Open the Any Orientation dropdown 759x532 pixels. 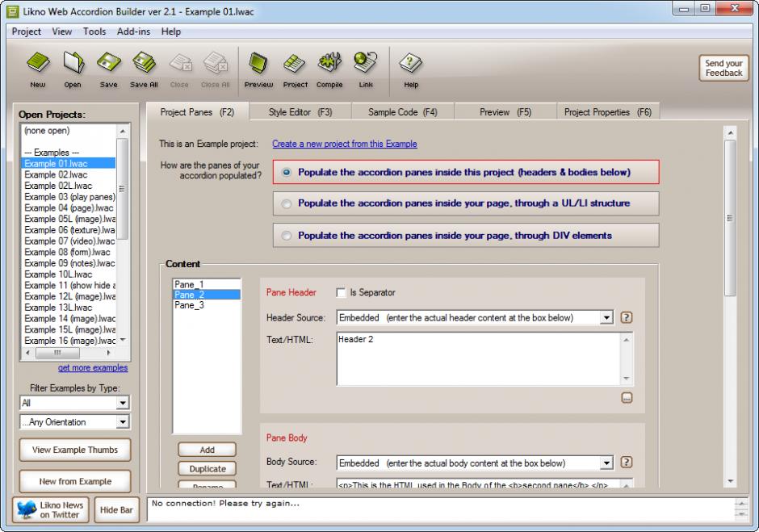pyautogui.click(x=123, y=422)
